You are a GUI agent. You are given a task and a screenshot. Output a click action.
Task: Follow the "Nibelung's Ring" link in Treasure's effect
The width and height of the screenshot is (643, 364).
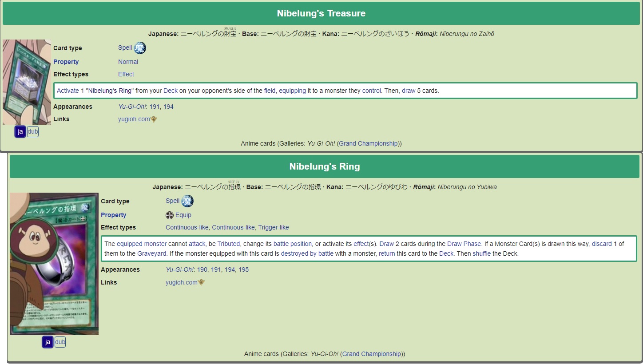(x=110, y=91)
